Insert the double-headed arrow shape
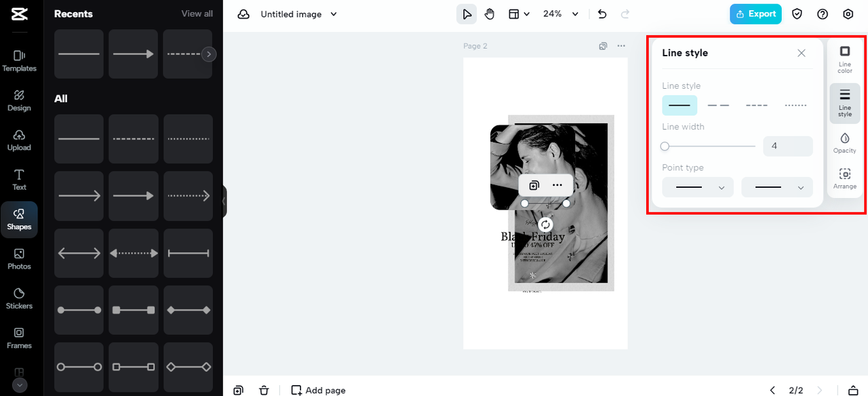 tap(79, 253)
